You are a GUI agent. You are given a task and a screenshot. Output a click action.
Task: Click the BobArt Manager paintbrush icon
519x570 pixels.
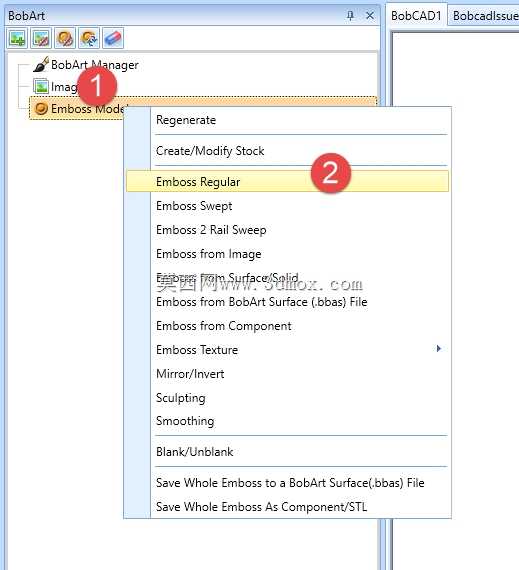pos(41,65)
